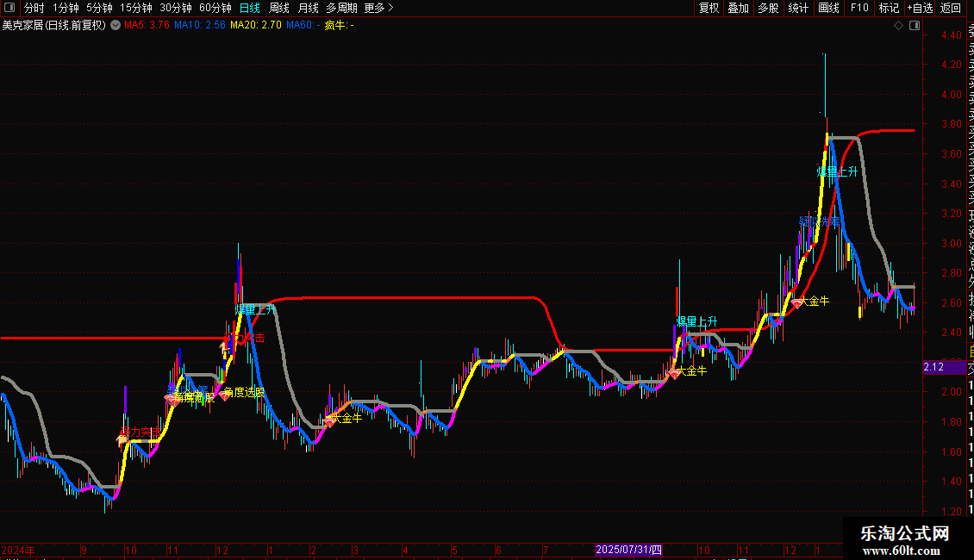
Task: Open the 多股 multi-stock view
Action: click(x=768, y=8)
